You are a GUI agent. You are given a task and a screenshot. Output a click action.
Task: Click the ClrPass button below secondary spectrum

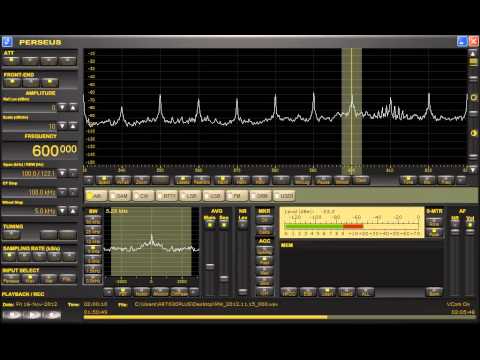coord(179,292)
